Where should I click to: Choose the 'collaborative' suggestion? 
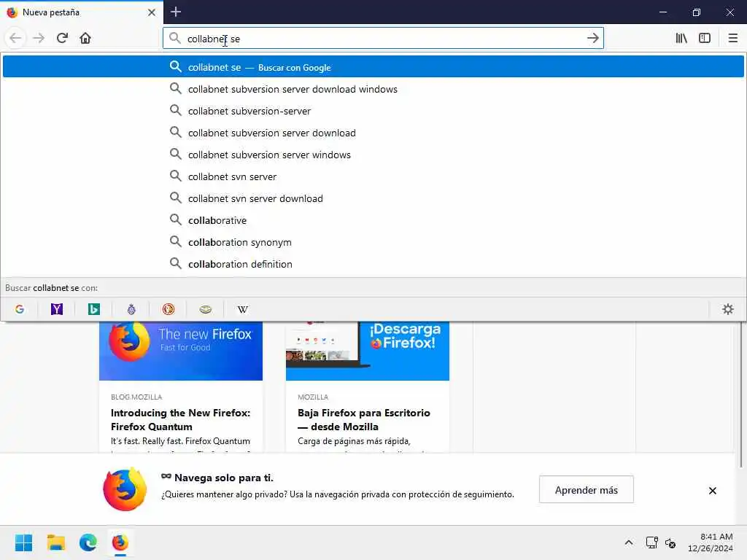tap(373, 220)
